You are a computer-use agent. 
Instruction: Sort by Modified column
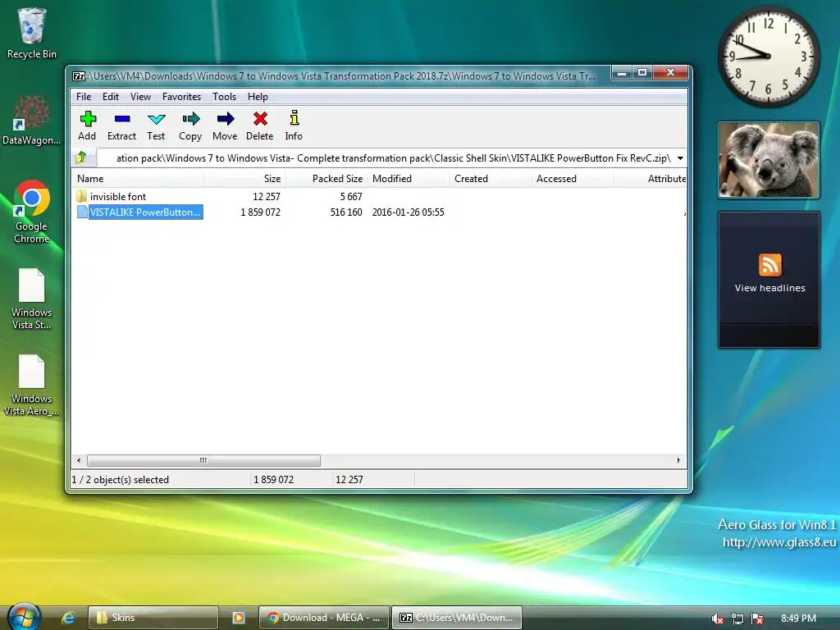tap(409, 178)
